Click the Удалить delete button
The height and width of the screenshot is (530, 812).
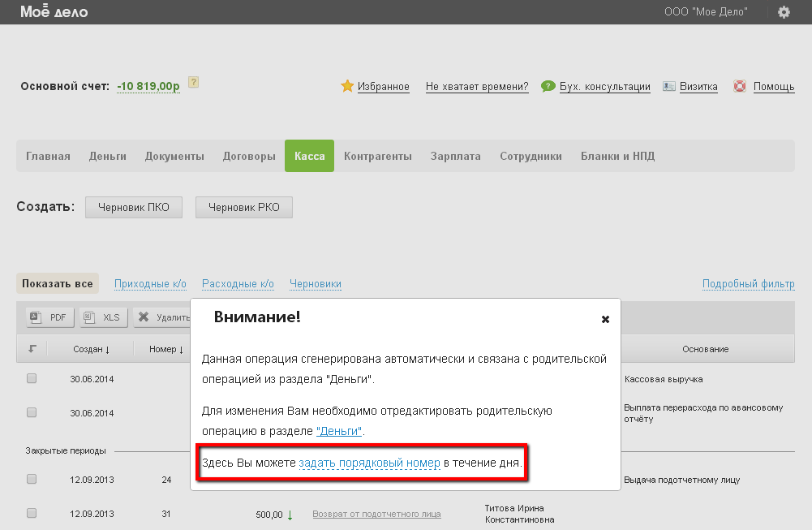click(x=162, y=317)
